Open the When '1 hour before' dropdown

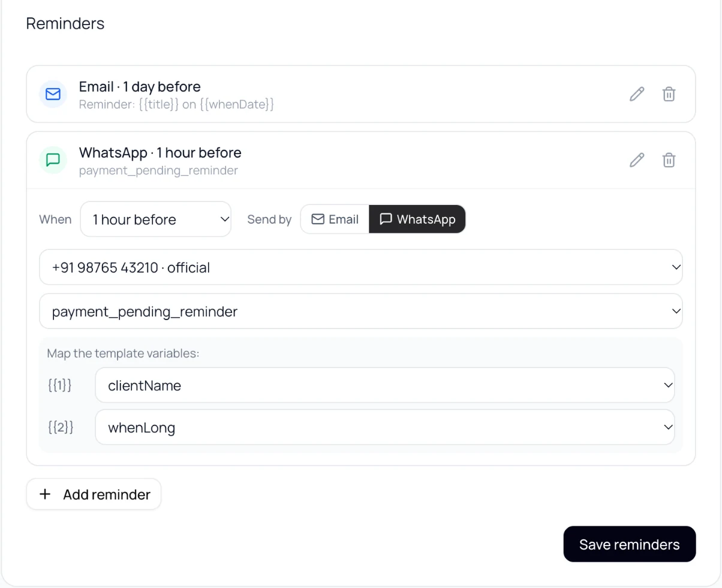[156, 219]
